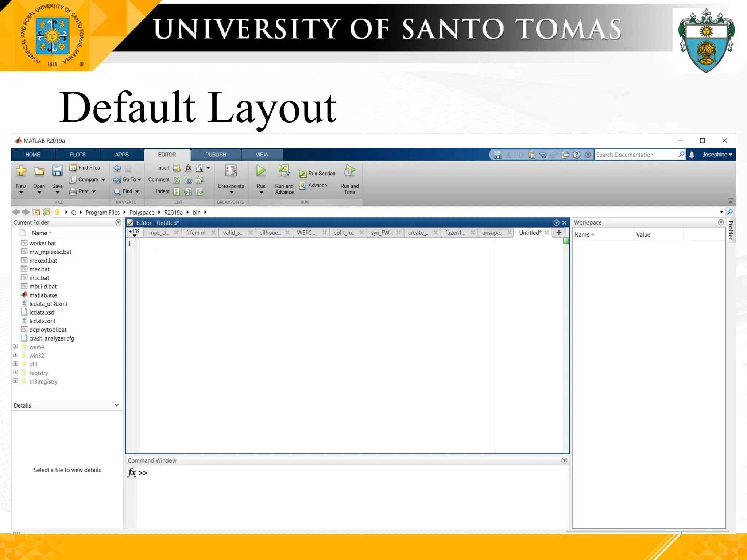Expand the win32 folder
Viewport: 747px width, 560px height.
[x=15, y=355]
